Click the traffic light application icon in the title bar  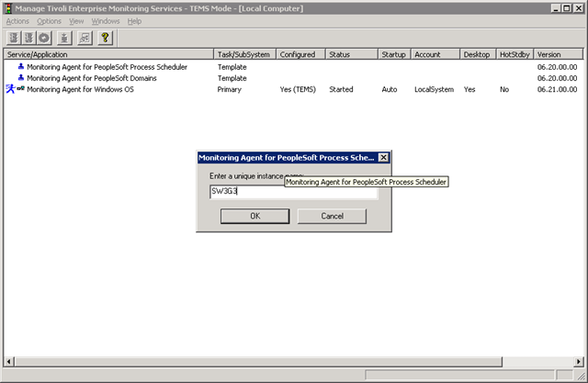tap(8, 8)
